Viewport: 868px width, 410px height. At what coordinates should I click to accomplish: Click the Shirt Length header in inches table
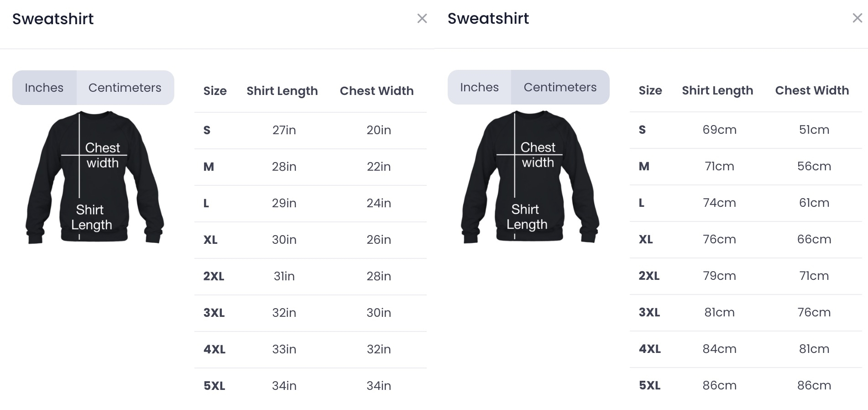282,91
